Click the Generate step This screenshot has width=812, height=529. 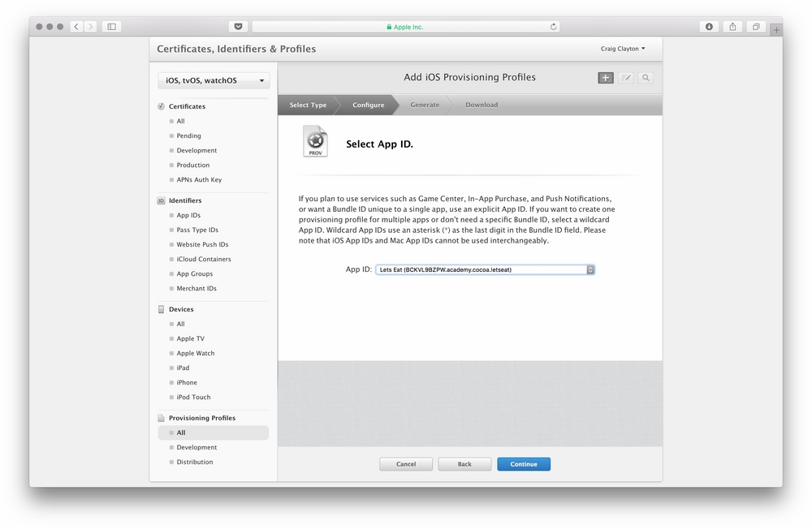pos(425,105)
